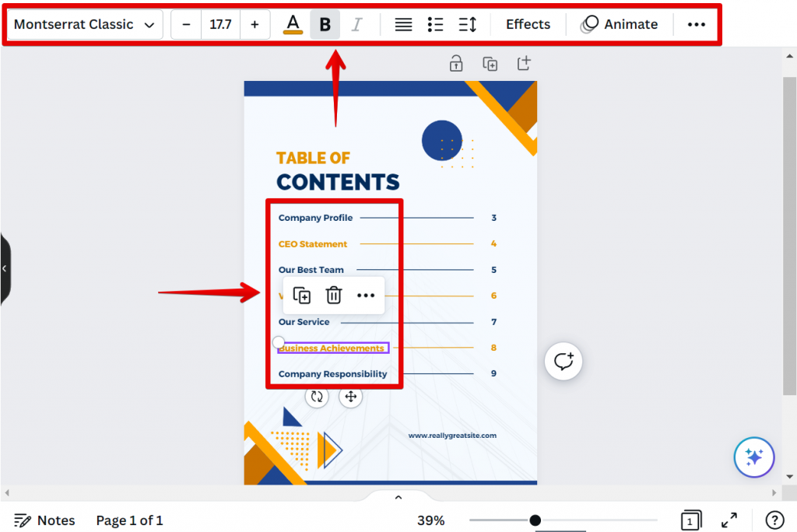Open the text alignment options
The height and width of the screenshot is (532, 797).
[x=402, y=24]
